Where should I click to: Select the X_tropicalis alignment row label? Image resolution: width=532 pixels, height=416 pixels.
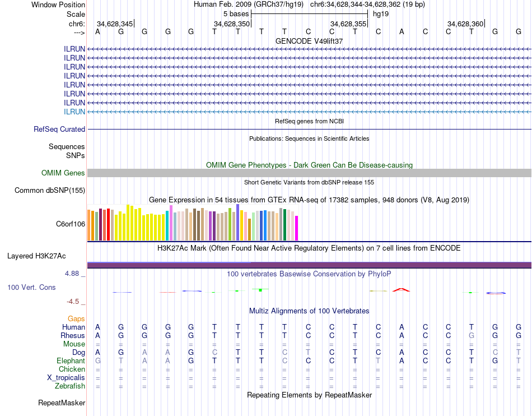click(x=66, y=378)
